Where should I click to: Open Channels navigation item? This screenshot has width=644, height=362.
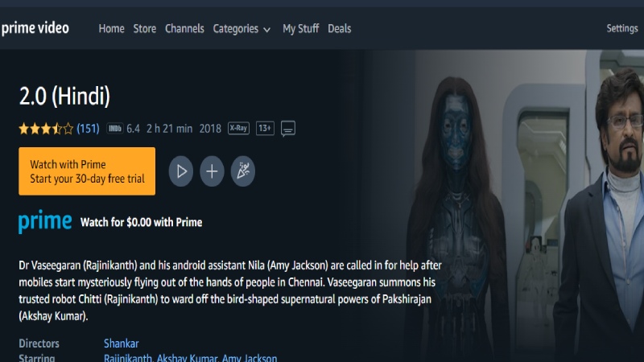184,29
